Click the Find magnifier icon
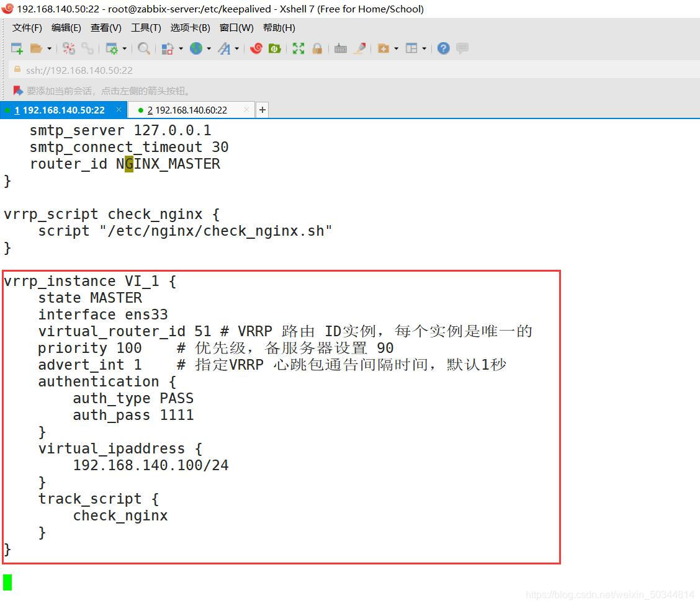 pos(144,48)
